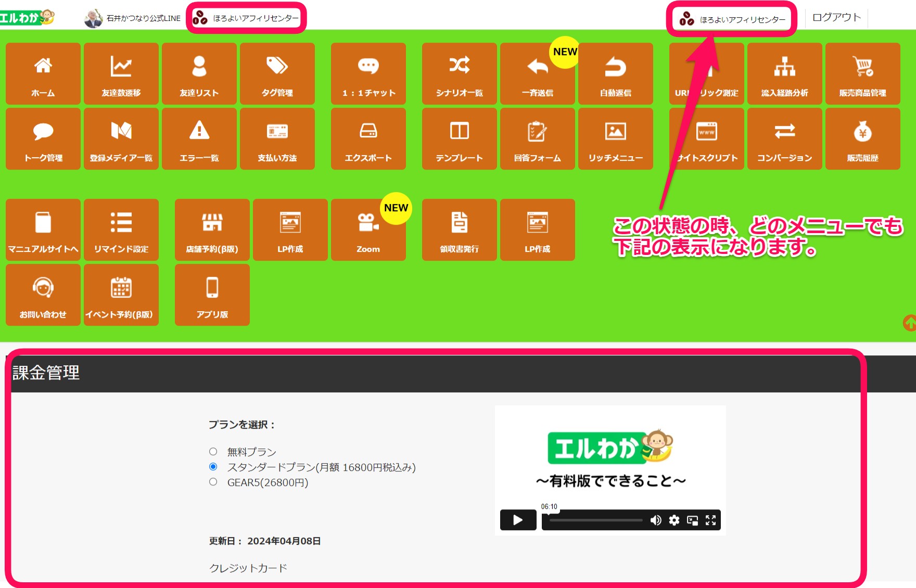Open the イベント予約(β版) tile
Image resolution: width=916 pixels, height=588 pixels.
click(121, 295)
